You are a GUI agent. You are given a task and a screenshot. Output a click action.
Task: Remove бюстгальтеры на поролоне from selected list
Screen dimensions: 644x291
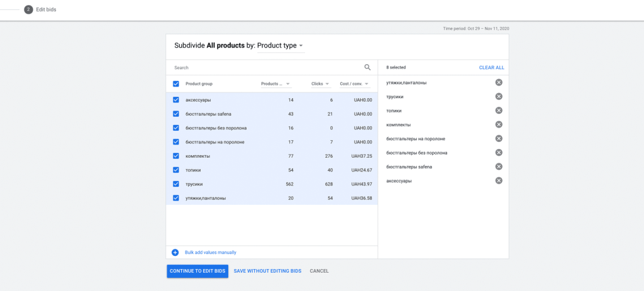point(499,139)
